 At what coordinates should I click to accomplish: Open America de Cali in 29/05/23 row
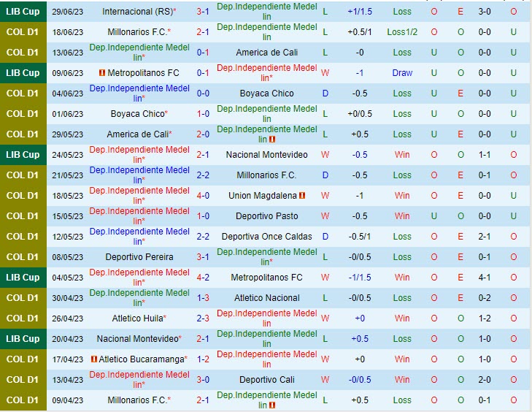[137, 134]
